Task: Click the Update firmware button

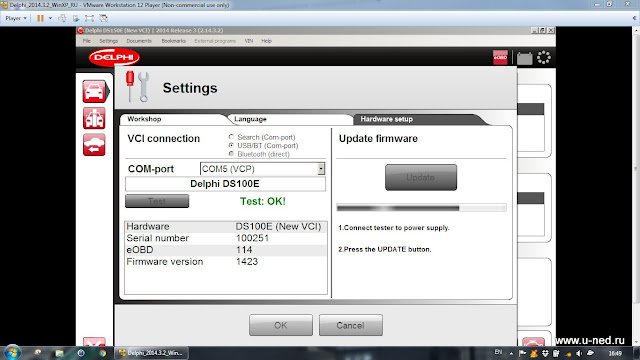Action: (x=421, y=177)
